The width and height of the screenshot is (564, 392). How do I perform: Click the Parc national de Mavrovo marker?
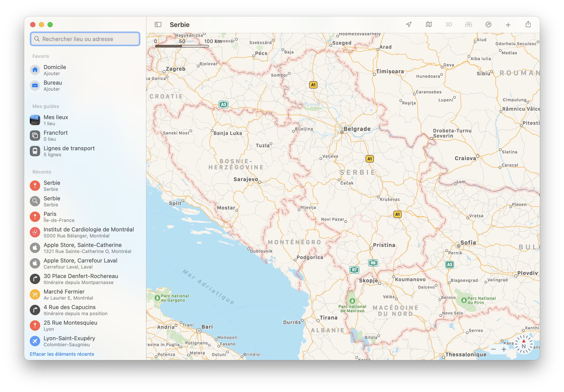click(352, 301)
